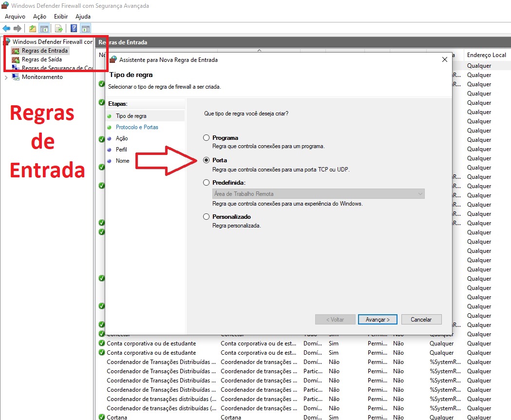Select the Personalizado rule type option

coord(206,216)
